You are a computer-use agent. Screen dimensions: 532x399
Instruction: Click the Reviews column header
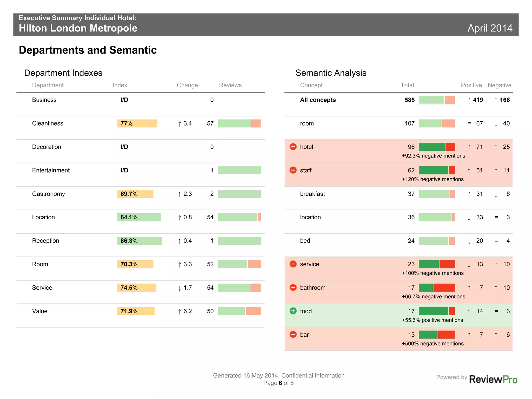[230, 85]
